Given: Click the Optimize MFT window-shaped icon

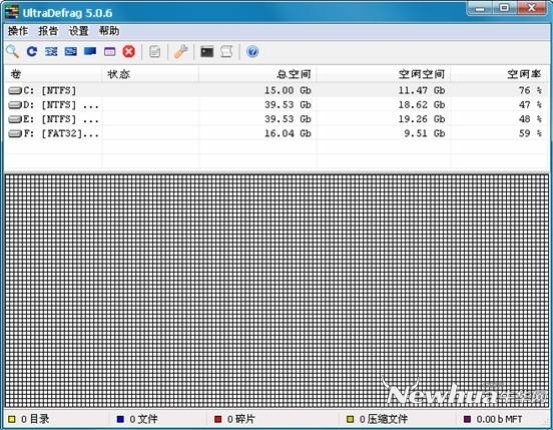Looking at the screenshot, I should click(110, 52).
